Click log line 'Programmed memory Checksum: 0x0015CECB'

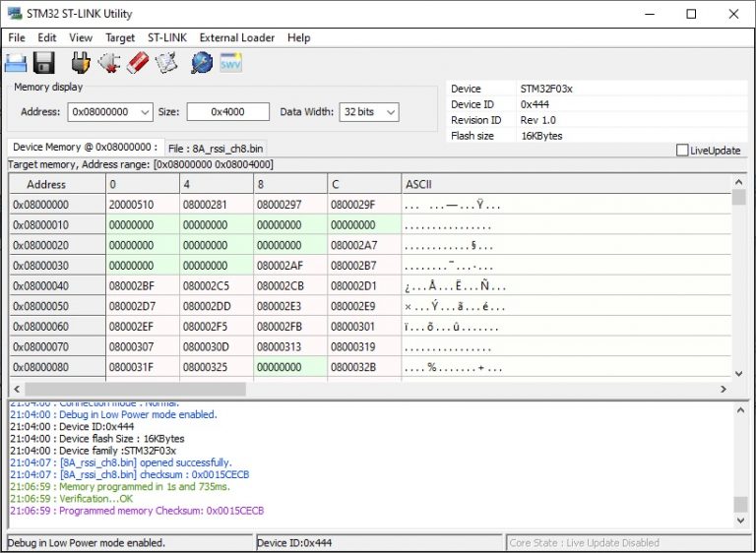click(137, 511)
